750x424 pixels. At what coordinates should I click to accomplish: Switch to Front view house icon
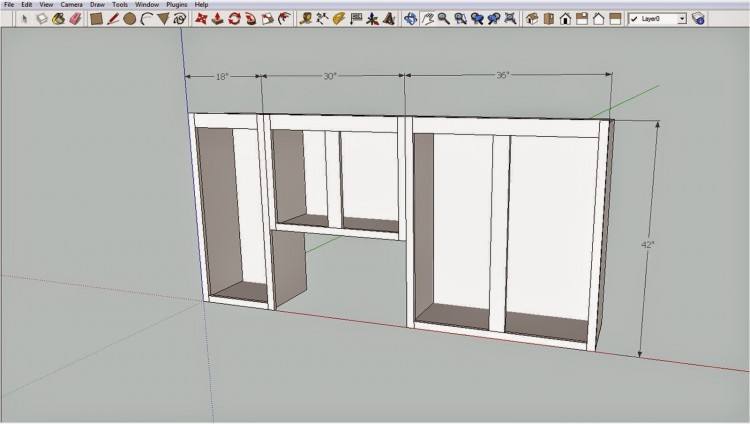[565, 19]
